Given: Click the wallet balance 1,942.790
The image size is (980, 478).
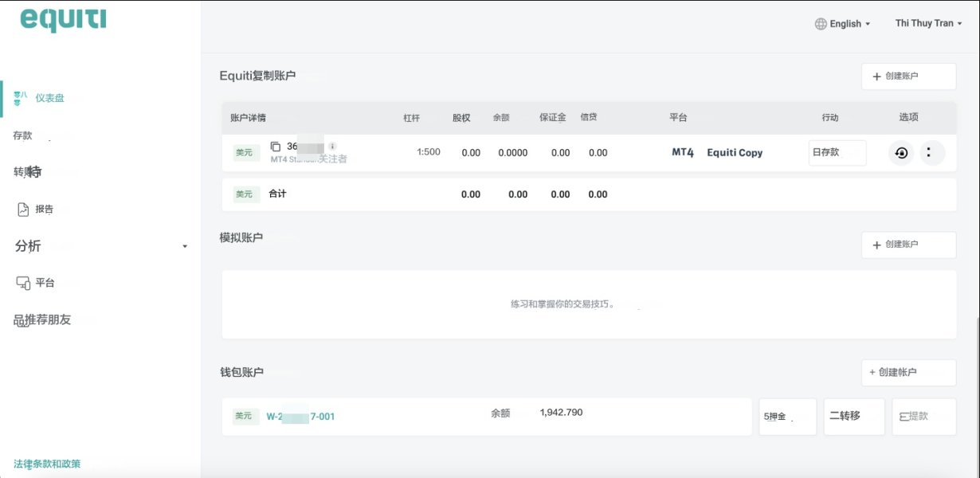Looking at the screenshot, I should point(561,413).
